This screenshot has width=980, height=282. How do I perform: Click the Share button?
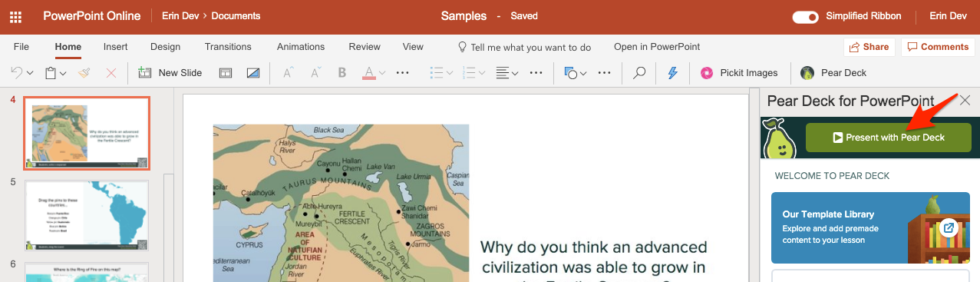point(869,47)
